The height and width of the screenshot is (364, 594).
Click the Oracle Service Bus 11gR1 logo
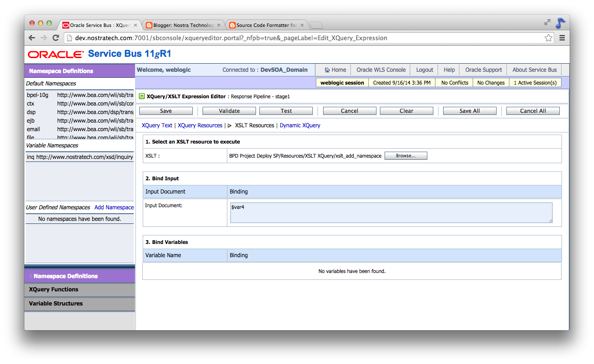(100, 54)
